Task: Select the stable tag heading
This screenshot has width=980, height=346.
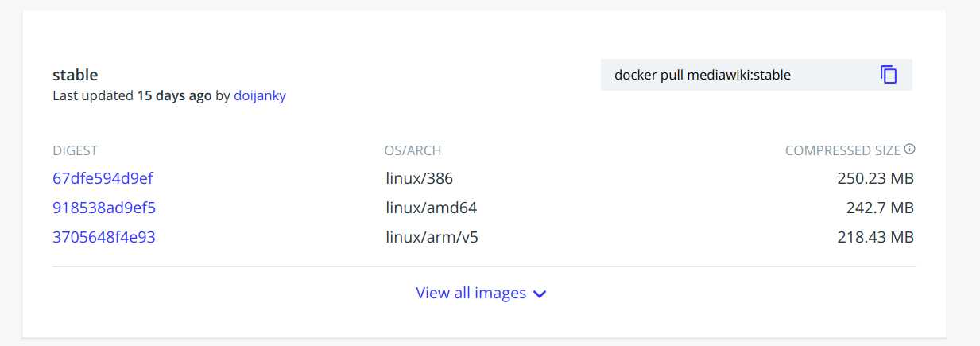Action: 75,75
